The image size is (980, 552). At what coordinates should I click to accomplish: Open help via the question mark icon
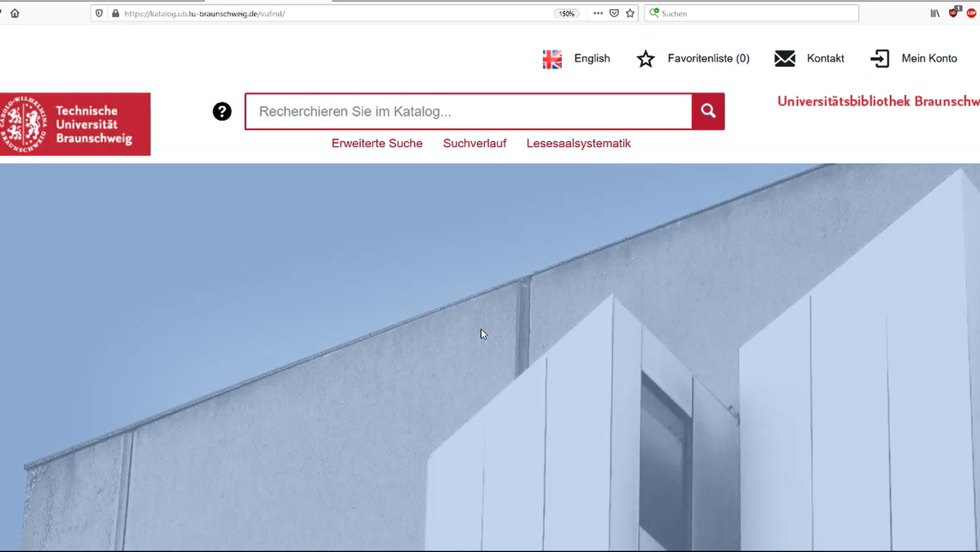click(222, 112)
